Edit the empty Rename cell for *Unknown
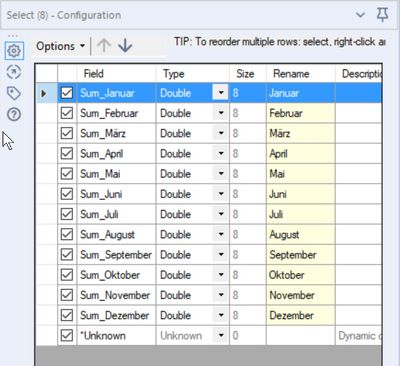This screenshot has height=366, width=400. pos(301,335)
